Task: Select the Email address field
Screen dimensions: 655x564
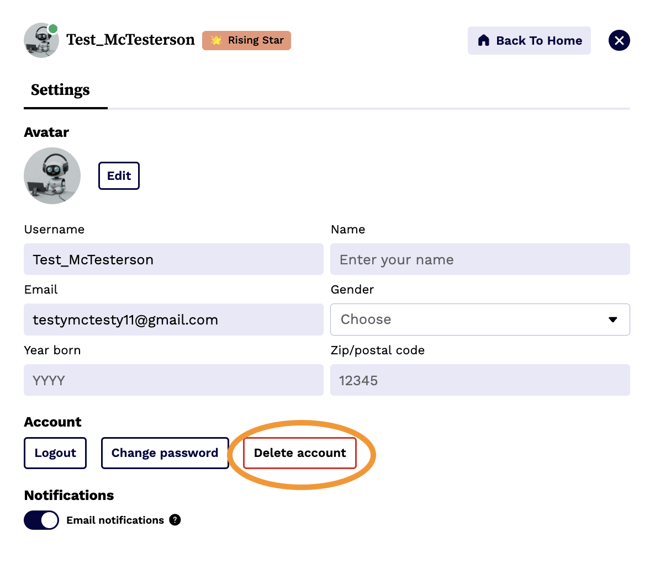Action: tap(173, 320)
